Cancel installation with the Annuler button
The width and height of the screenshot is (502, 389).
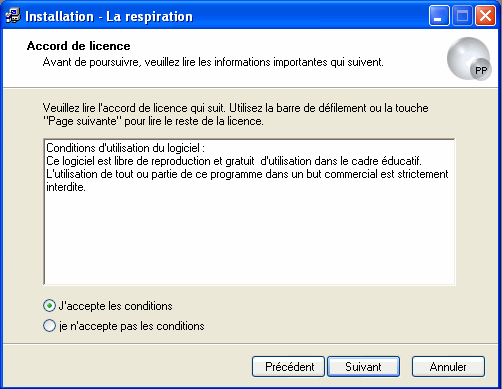[448, 367]
